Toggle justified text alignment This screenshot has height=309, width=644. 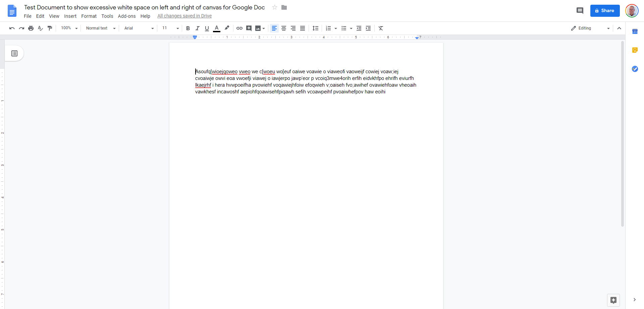coord(303,28)
